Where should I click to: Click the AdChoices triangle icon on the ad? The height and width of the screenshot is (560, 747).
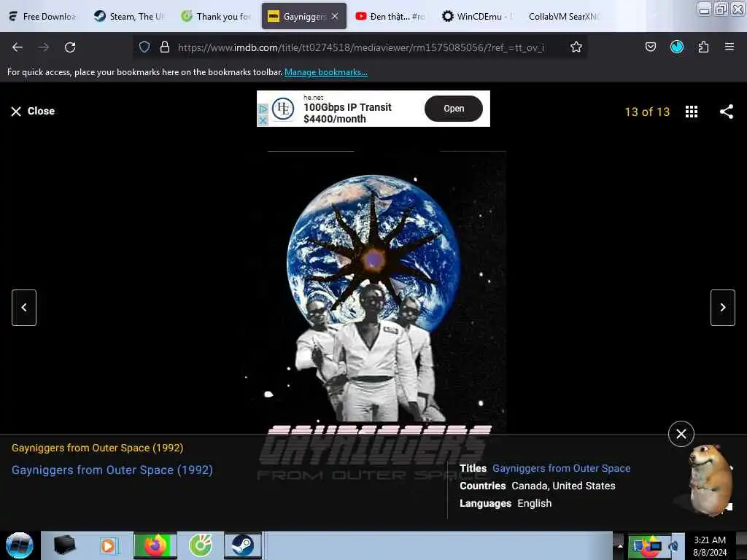263,109
